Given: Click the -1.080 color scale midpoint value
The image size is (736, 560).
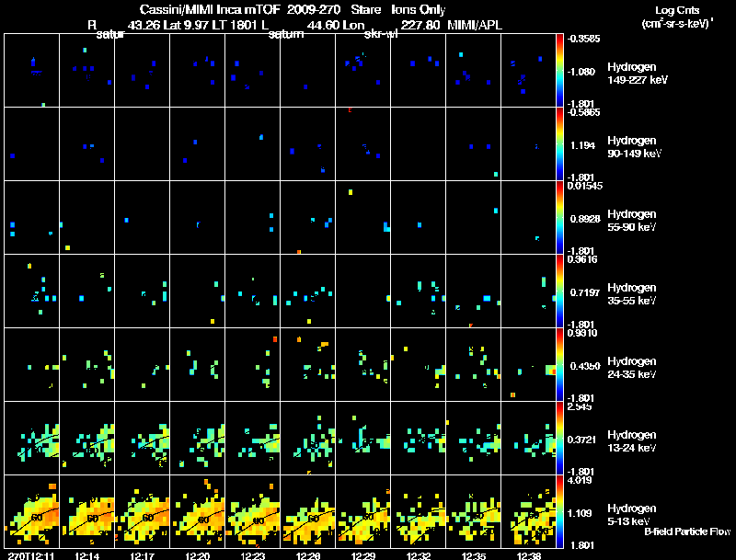Looking at the screenshot, I should 581,72.
